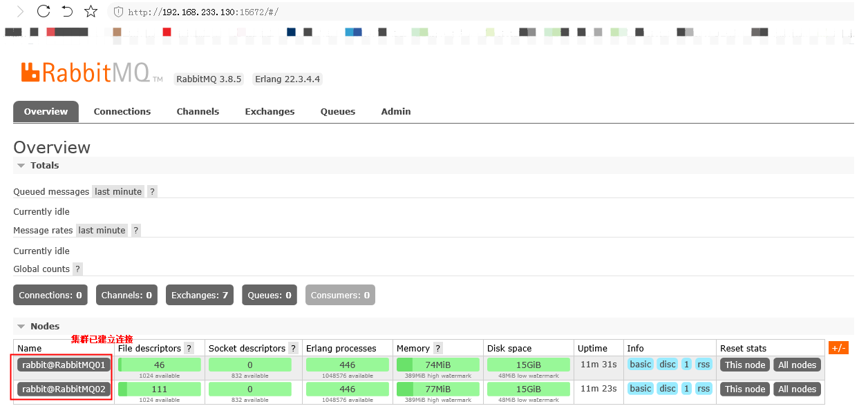Switch to the Channels tab
The image size is (868, 415).
198,112
